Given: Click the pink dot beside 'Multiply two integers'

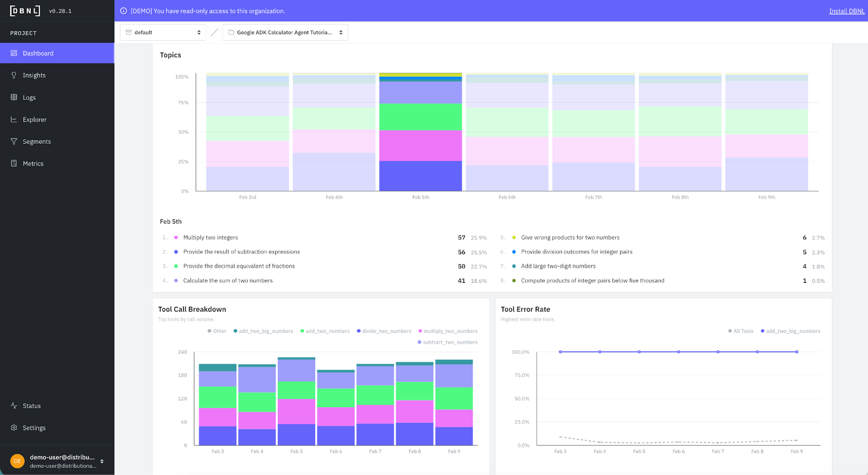Looking at the screenshot, I should pos(176,238).
